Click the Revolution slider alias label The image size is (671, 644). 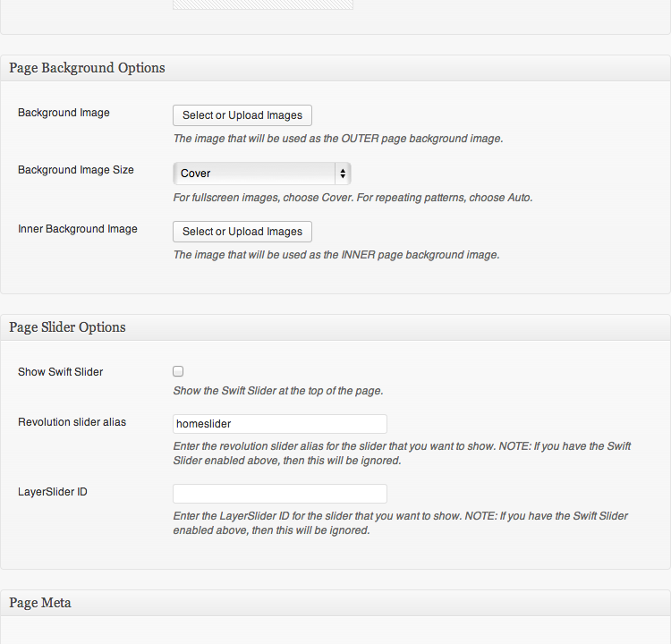pos(72,422)
